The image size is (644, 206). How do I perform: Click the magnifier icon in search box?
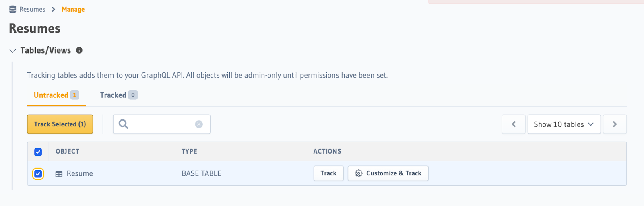pyautogui.click(x=124, y=124)
